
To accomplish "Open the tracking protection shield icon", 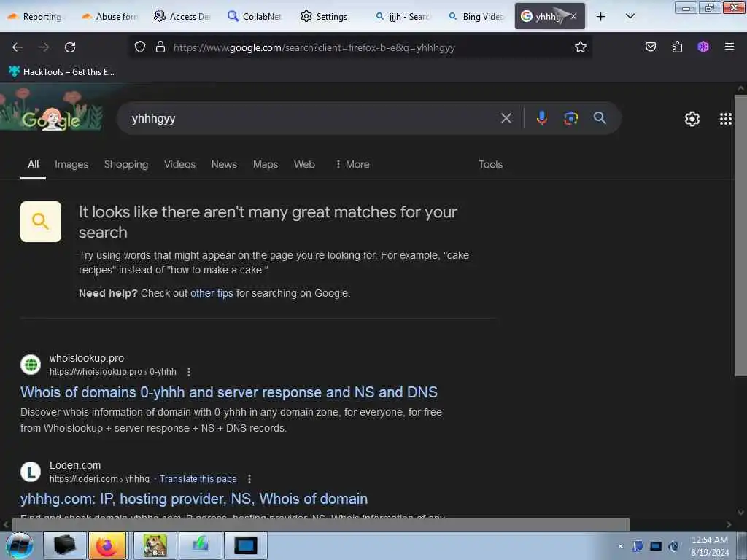I will (139, 47).
